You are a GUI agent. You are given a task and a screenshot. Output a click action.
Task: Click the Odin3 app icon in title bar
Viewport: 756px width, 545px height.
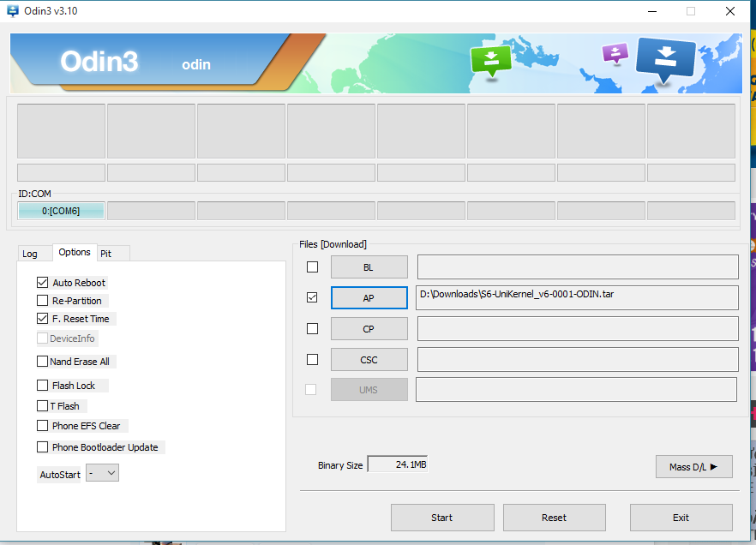(12, 11)
